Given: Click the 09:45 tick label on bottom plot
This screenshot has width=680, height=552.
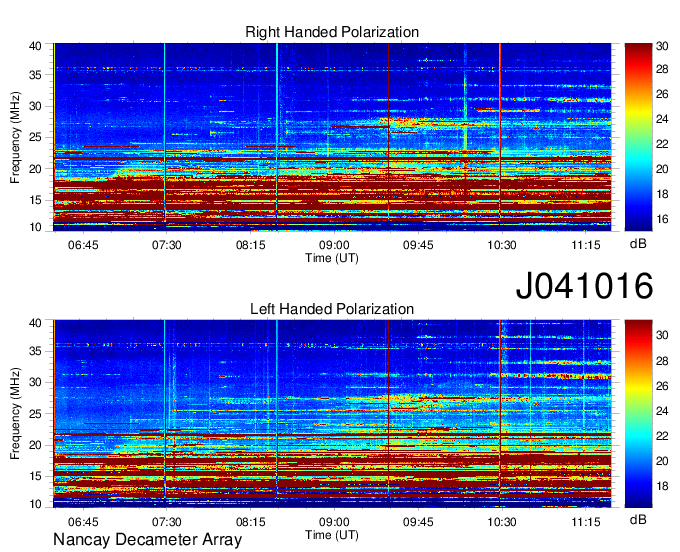Looking at the screenshot, I should coord(418,522).
